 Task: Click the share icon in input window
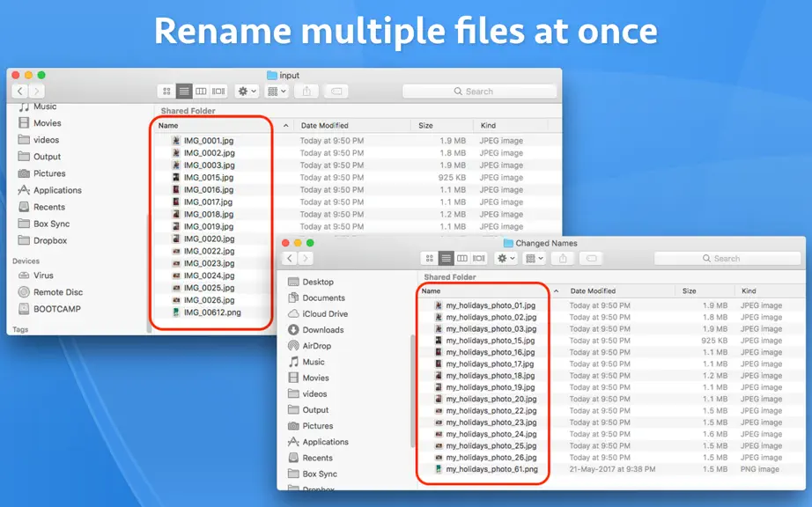pyautogui.click(x=306, y=92)
